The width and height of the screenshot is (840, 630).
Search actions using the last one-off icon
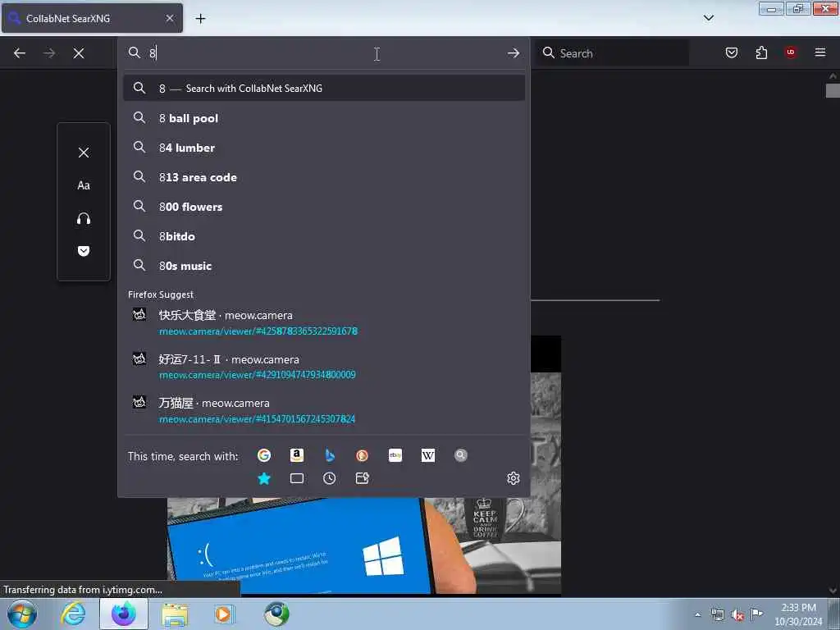click(362, 478)
